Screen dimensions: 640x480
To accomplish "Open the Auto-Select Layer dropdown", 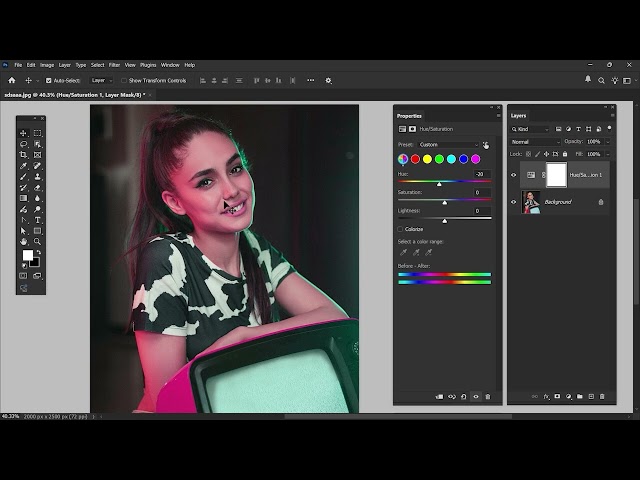I will (101, 81).
